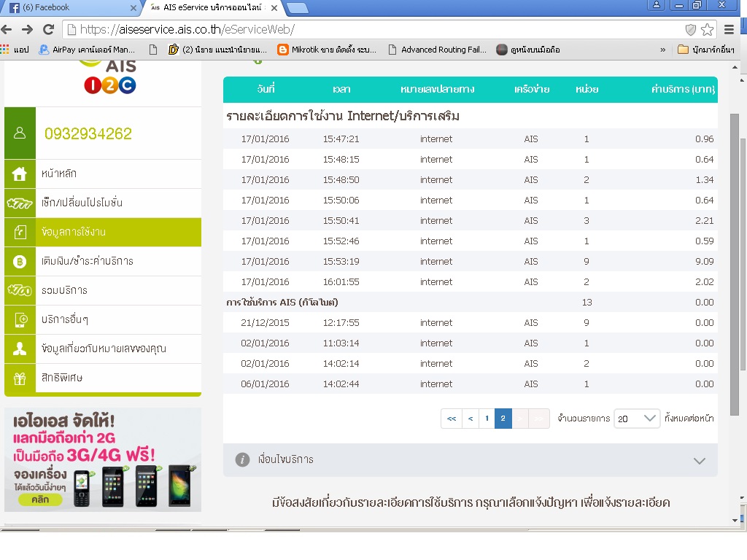The image size is (747, 560).
Task: Open the apps grid bookmark shortcut
Action: click(5, 49)
